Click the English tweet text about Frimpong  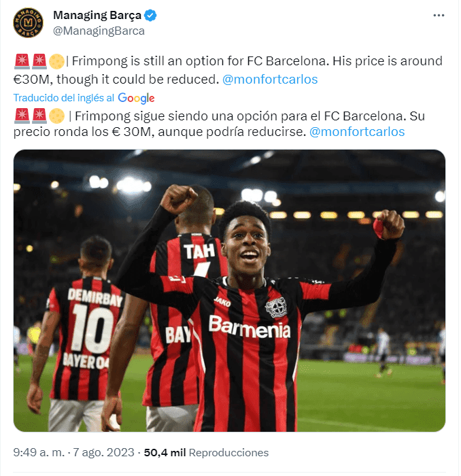(228, 70)
